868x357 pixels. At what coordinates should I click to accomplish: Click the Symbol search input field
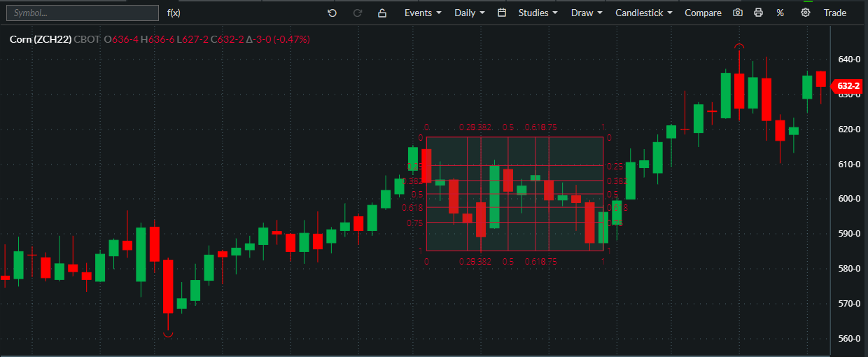pyautogui.click(x=83, y=13)
